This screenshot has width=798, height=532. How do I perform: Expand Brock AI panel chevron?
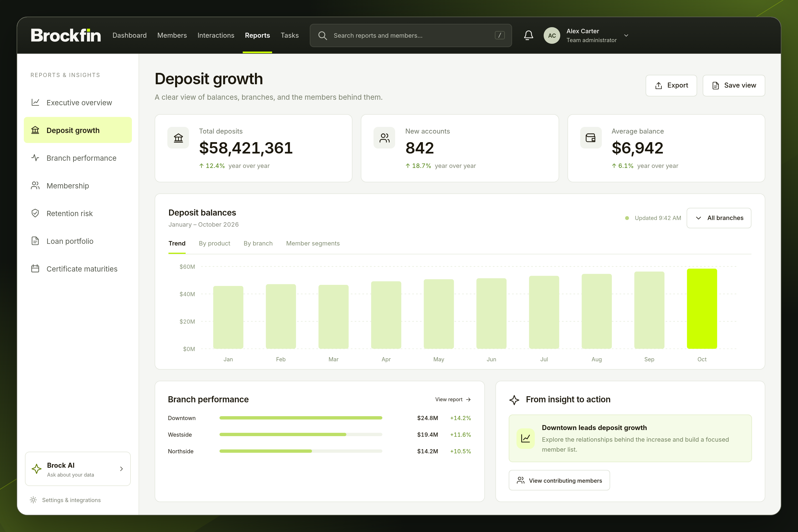121,469
